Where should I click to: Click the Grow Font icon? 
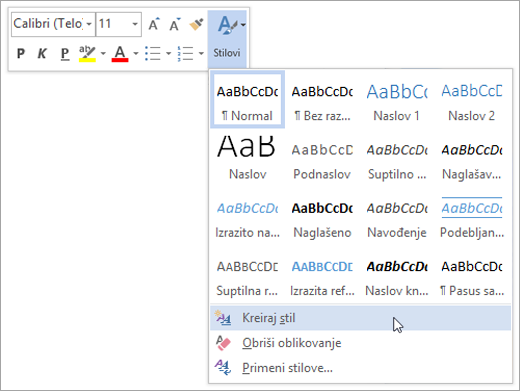154,24
